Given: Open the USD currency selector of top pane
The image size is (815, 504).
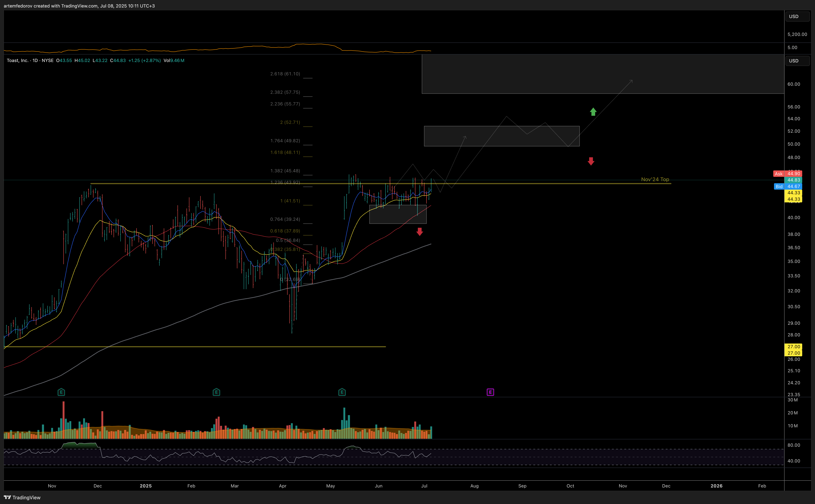Looking at the screenshot, I should click(798, 16).
